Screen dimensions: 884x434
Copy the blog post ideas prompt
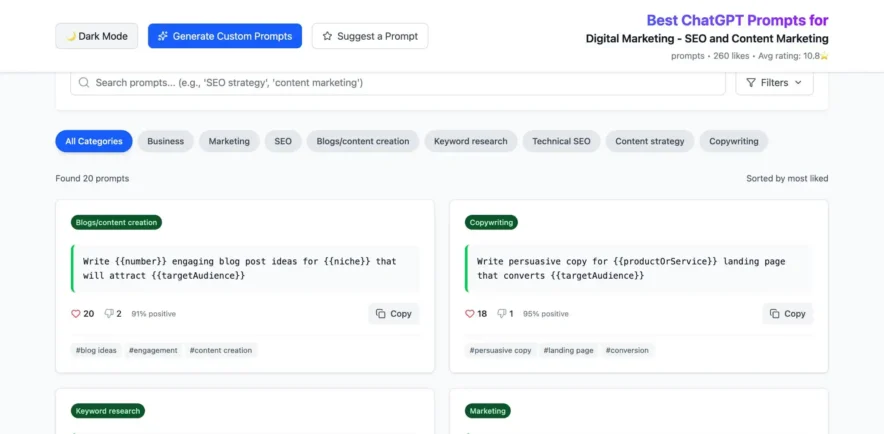(393, 314)
